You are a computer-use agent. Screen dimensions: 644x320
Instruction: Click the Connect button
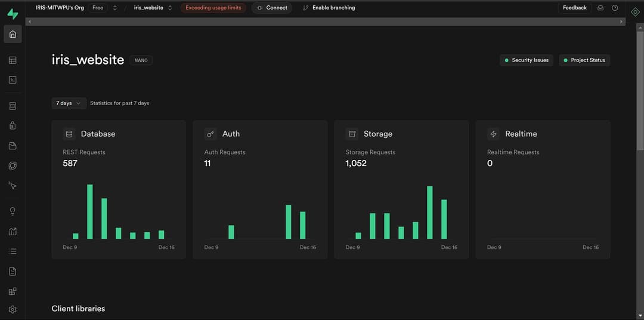(271, 8)
